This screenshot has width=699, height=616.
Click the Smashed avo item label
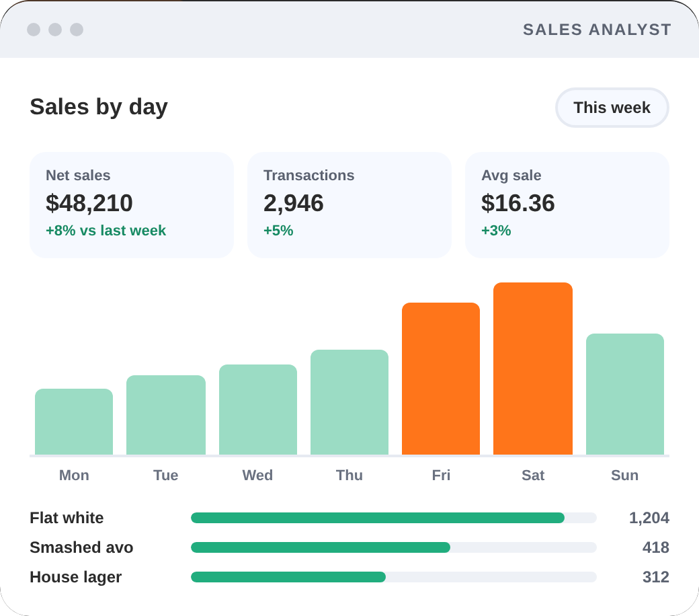(81, 547)
